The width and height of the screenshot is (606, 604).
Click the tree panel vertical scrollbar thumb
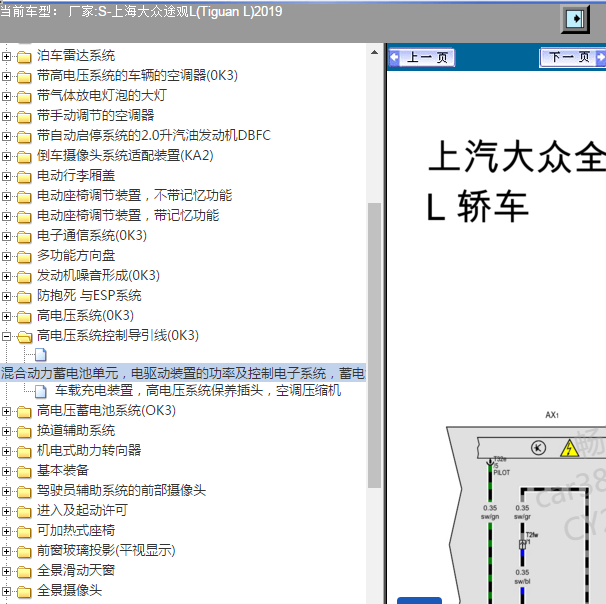click(x=374, y=345)
